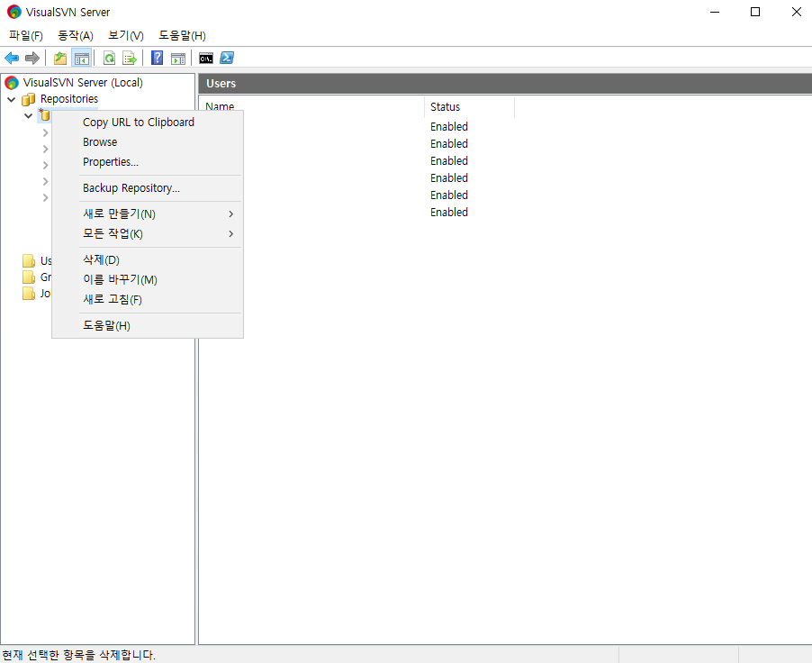The image size is (812, 663).
Task: Open the 동작(A) menu
Action: 76,36
